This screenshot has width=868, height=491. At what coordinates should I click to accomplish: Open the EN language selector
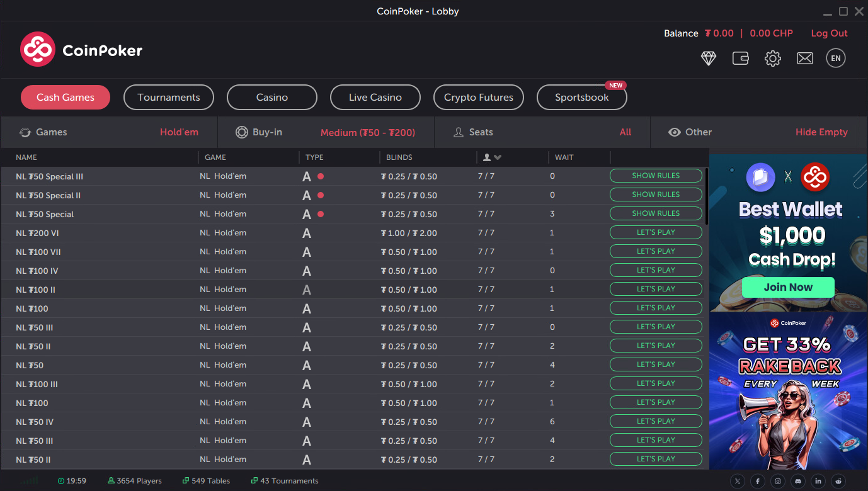[x=836, y=59]
